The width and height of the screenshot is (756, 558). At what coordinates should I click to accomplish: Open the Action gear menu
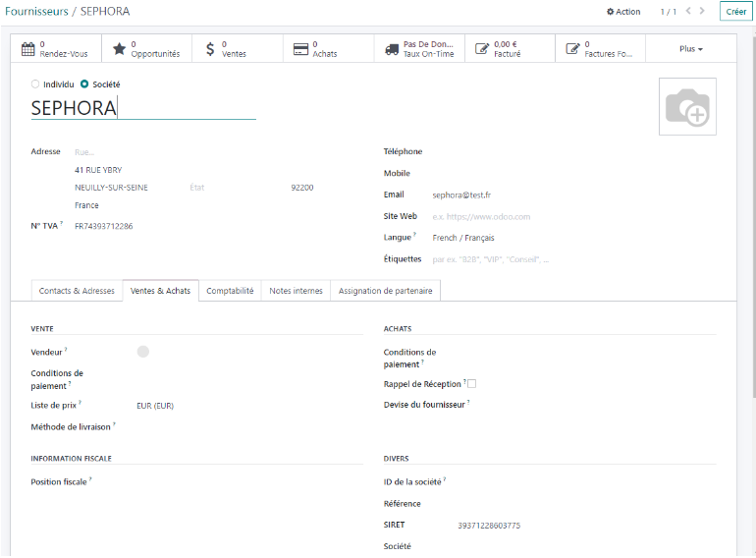pyautogui.click(x=623, y=12)
